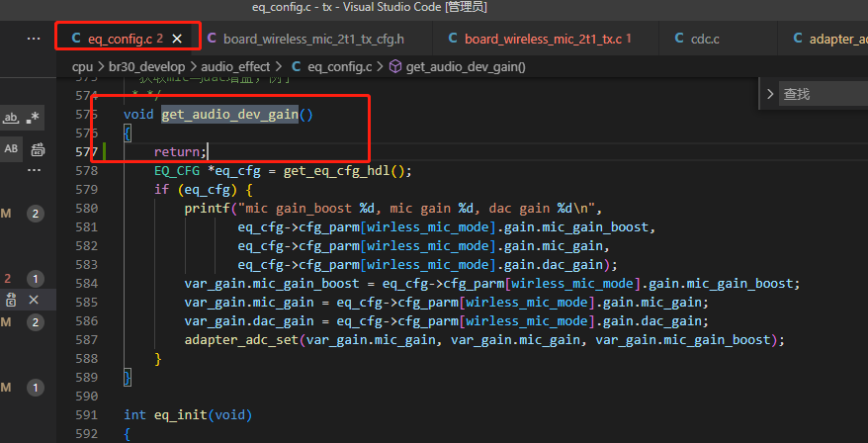Toggle search details ellipsis below AB

34,170
